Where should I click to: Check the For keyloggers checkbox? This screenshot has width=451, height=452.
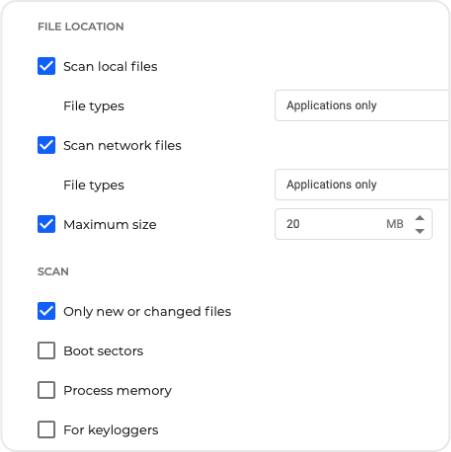46,429
